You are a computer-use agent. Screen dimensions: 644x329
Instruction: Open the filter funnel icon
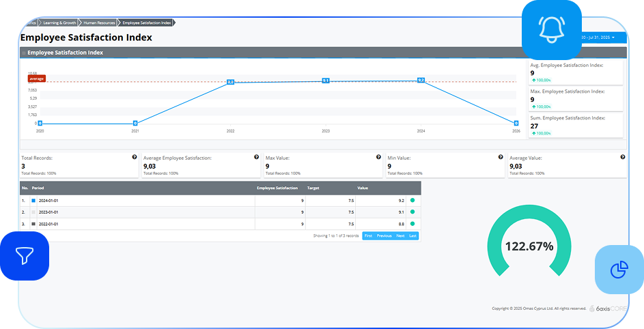pyautogui.click(x=25, y=256)
